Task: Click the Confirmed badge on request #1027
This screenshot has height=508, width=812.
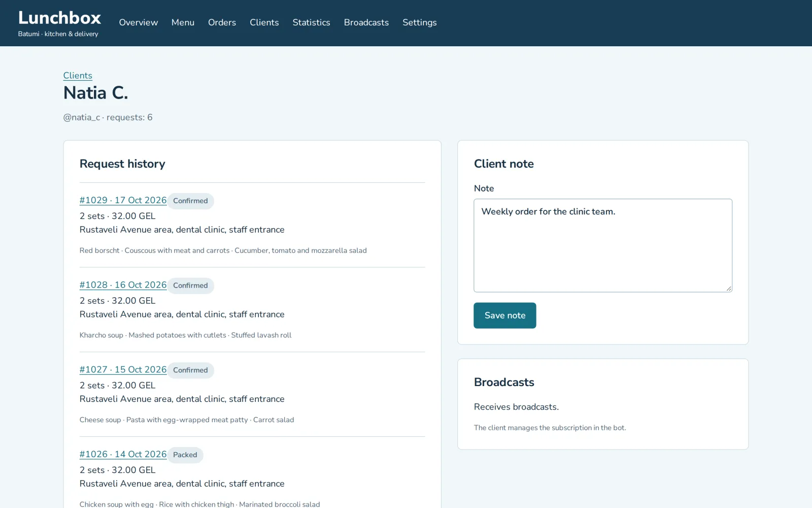Action: tap(190, 370)
